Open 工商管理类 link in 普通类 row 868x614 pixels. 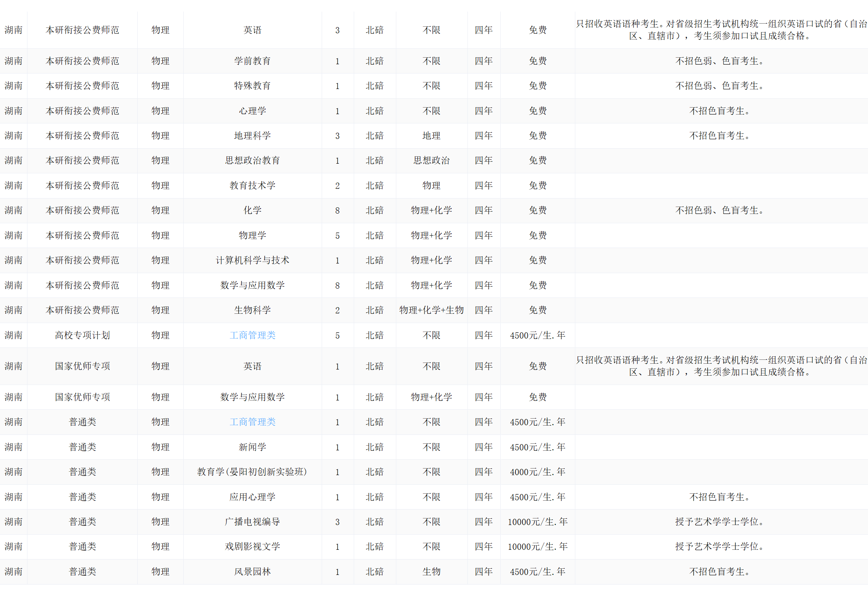(x=252, y=422)
